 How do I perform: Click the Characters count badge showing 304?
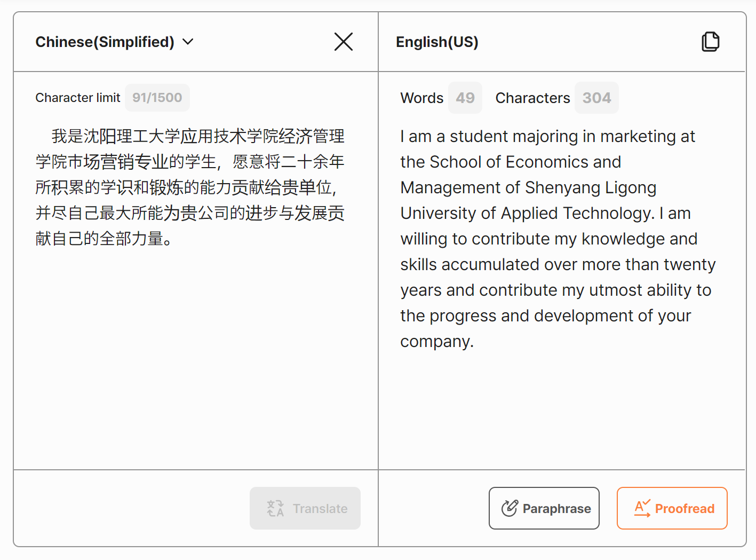click(596, 98)
